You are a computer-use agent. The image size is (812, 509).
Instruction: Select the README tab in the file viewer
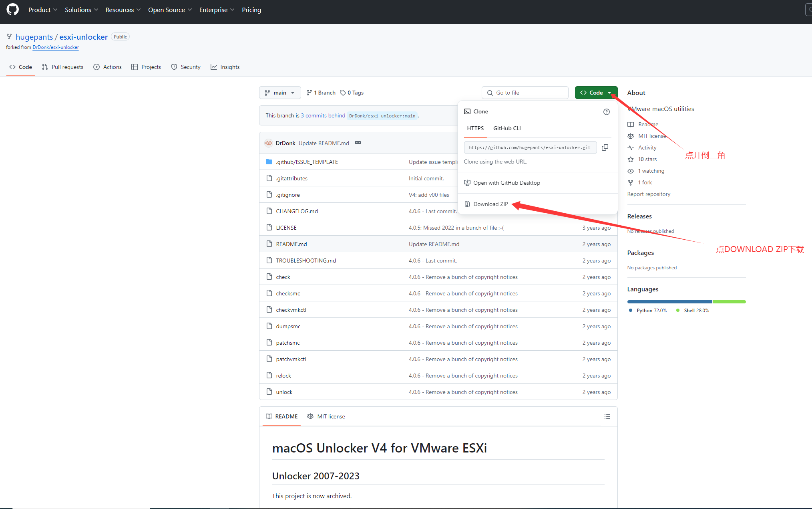[282, 417]
